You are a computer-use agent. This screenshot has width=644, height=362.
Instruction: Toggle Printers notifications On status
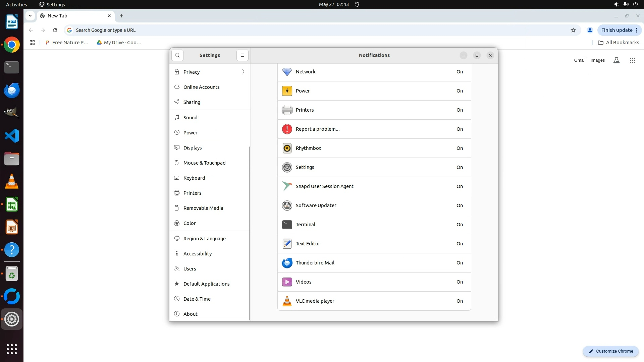point(460,110)
